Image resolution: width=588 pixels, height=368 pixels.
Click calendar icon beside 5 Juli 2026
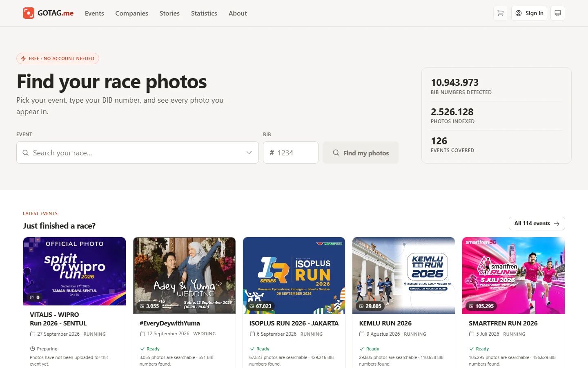pos(472,334)
